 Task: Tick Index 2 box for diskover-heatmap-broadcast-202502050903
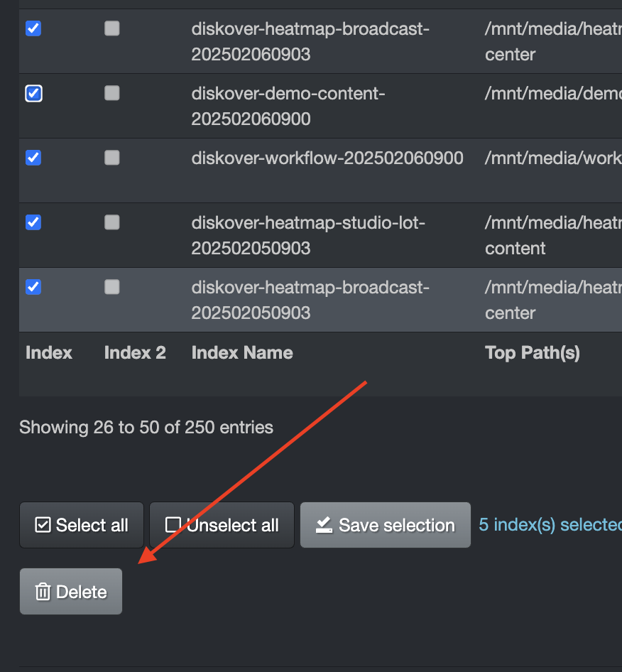111,287
